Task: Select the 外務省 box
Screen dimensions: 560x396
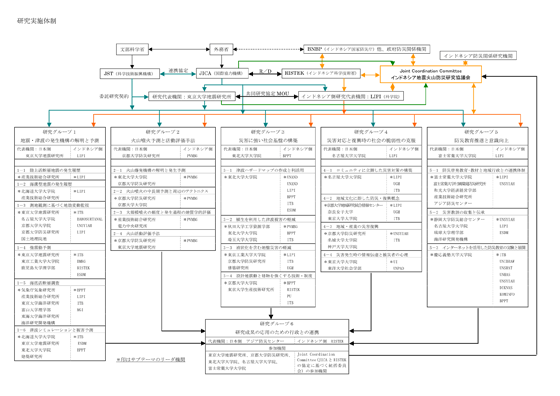Action: click(x=221, y=49)
